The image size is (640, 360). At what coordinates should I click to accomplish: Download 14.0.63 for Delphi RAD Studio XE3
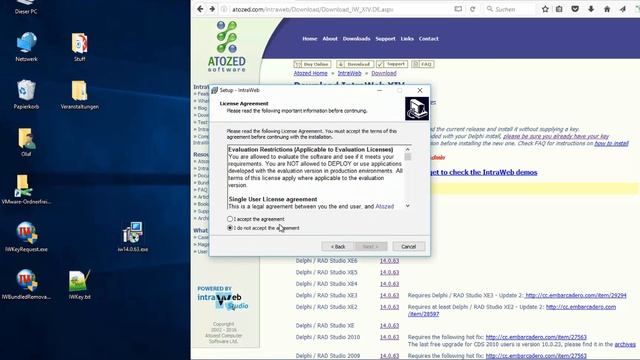click(389, 295)
